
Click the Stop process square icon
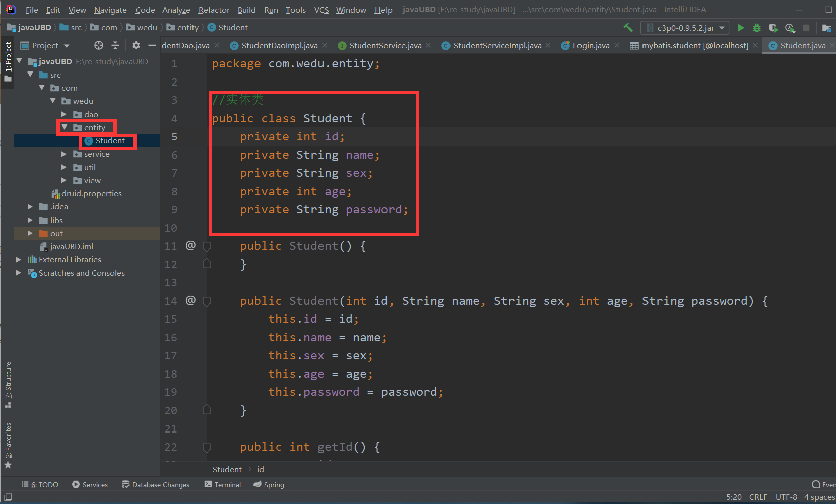point(806,28)
